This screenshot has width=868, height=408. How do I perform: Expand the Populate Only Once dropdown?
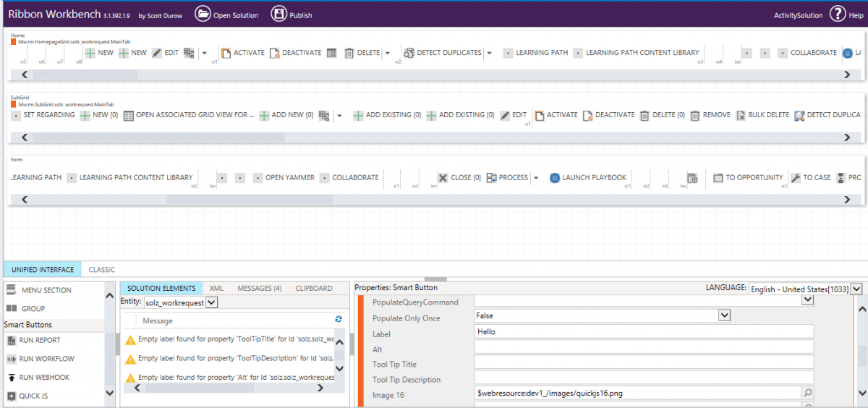click(723, 316)
